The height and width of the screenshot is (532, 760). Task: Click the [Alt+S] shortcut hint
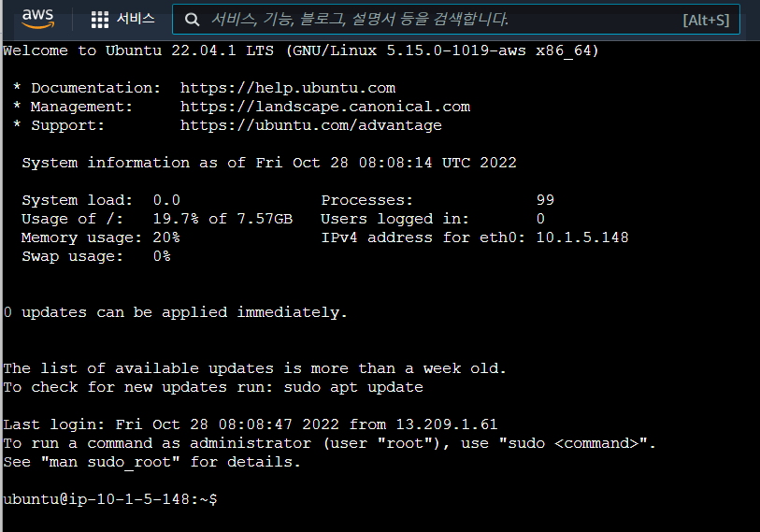pos(706,20)
